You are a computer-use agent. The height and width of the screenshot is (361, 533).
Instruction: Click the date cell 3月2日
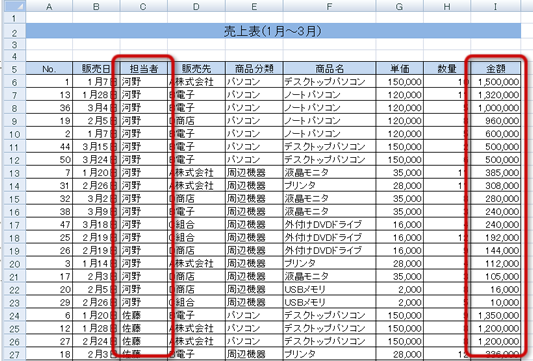[96, 198]
